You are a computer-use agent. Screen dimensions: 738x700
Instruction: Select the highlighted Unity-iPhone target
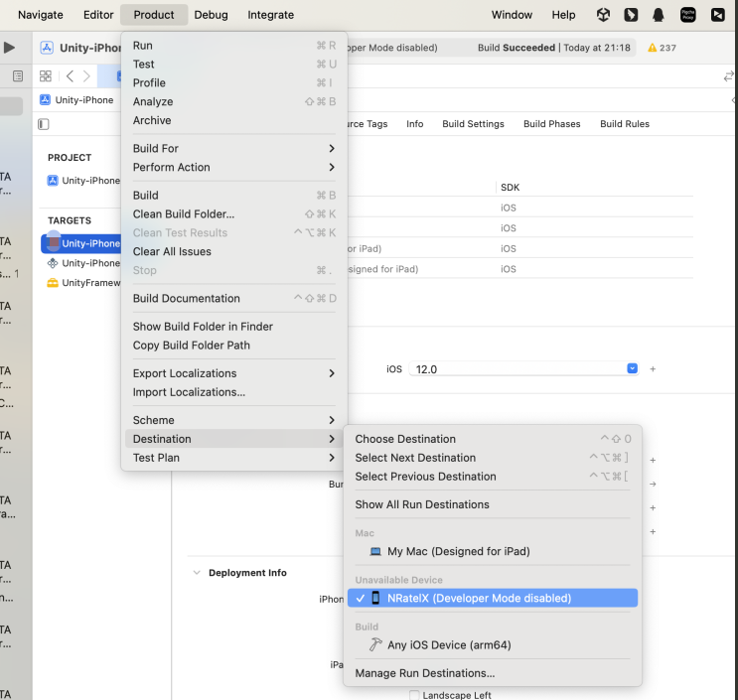pyautogui.click(x=81, y=243)
